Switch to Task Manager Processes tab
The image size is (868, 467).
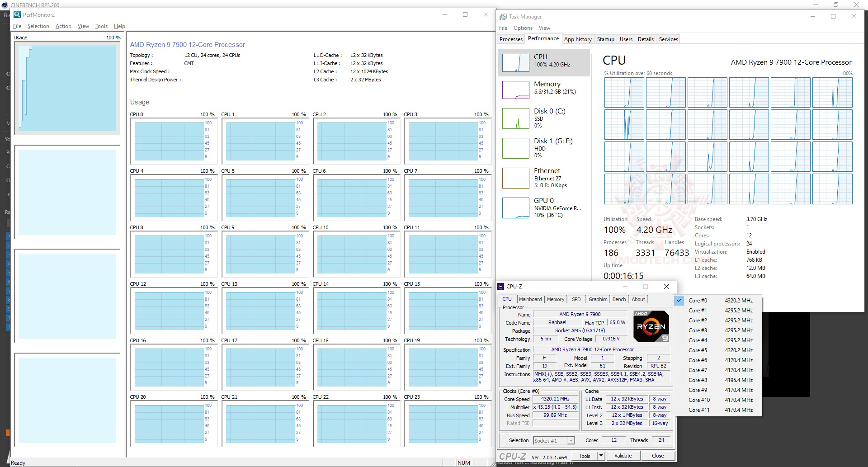coord(511,39)
